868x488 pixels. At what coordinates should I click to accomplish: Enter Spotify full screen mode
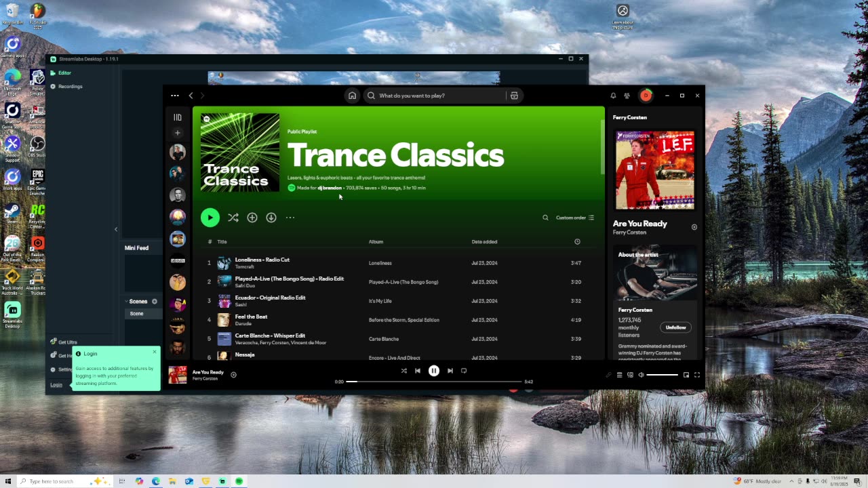[696, 375]
